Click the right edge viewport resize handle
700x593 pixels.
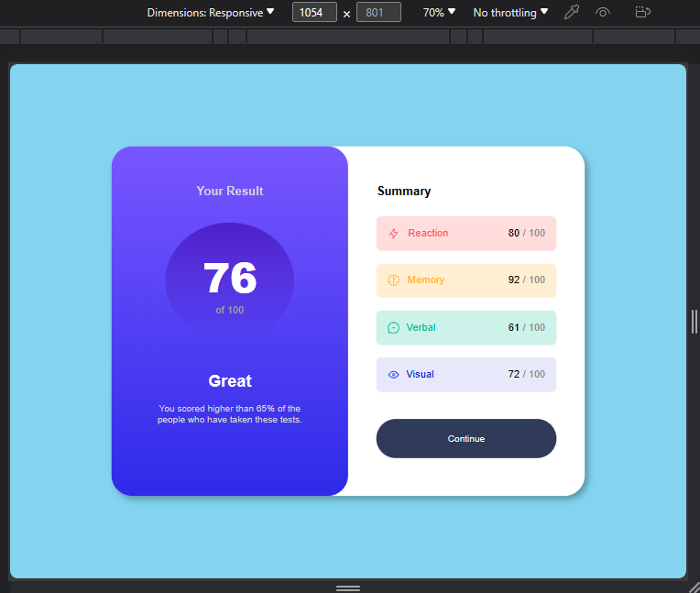pyautogui.click(x=694, y=322)
